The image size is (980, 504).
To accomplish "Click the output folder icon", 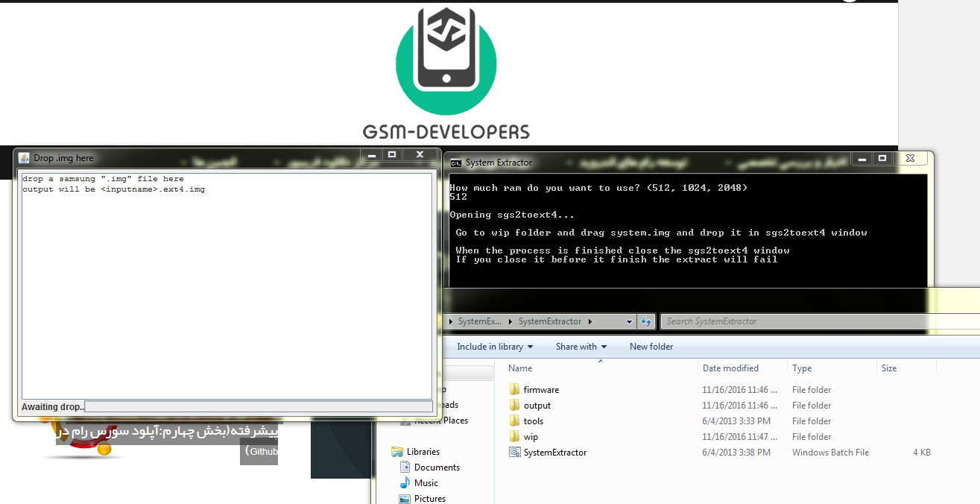I will (514, 406).
